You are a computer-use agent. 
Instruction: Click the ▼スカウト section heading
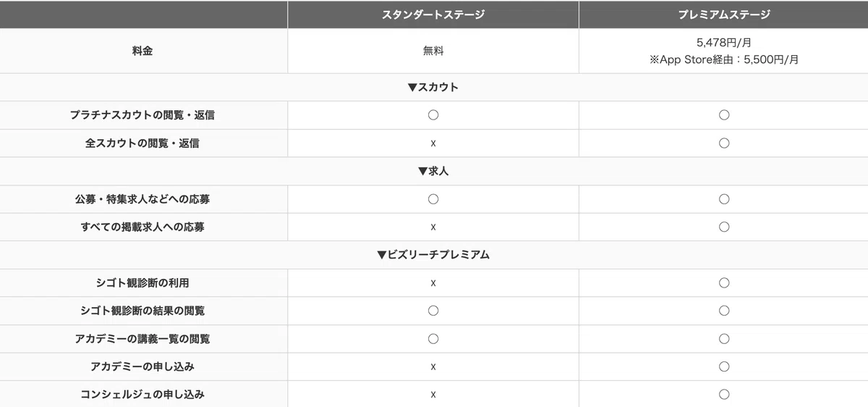click(433, 87)
